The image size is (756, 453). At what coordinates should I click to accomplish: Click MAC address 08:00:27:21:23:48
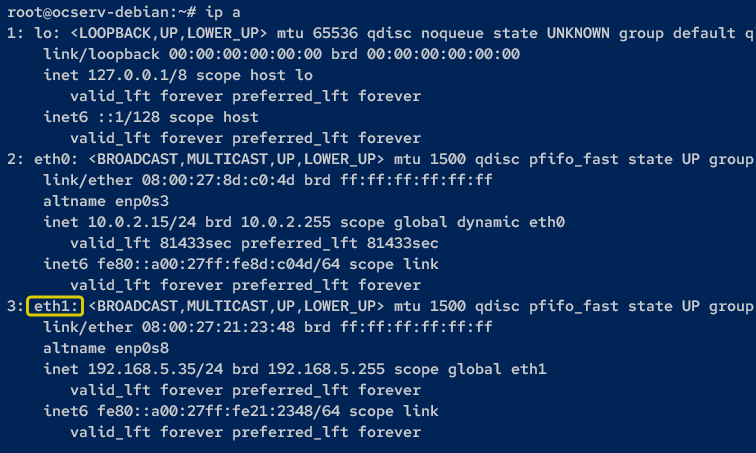(218, 327)
